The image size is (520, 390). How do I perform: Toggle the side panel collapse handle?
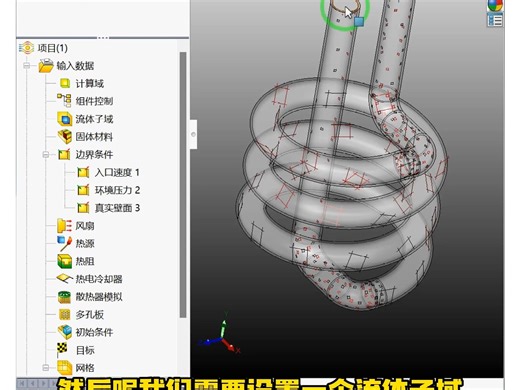tap(193, 134)
